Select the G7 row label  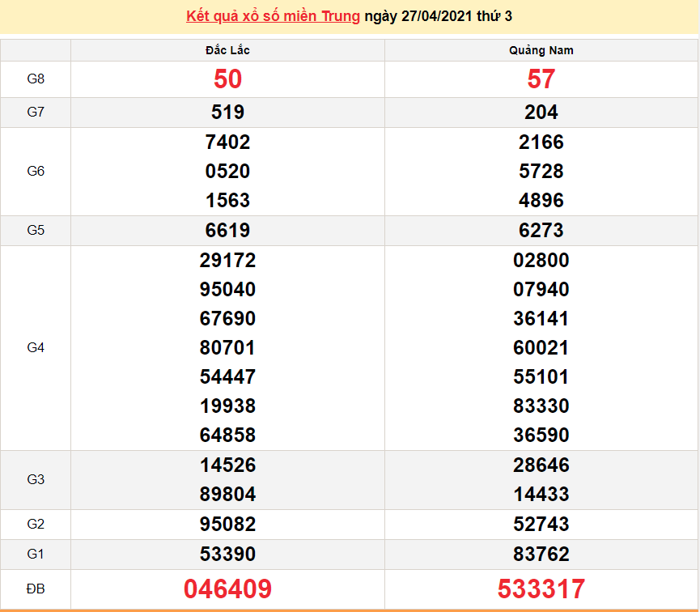pyautogui.click(x=36, y=113)
